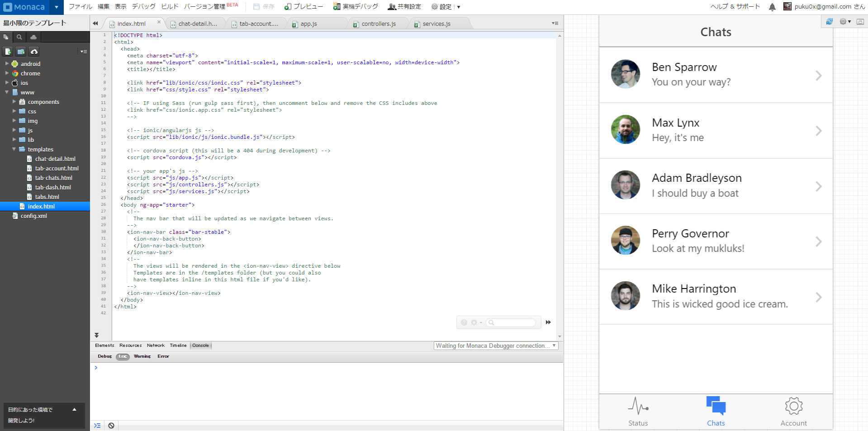Click the user avatar puku0x@gmail.com
This screenshot has height=431, width=868.
787,7
